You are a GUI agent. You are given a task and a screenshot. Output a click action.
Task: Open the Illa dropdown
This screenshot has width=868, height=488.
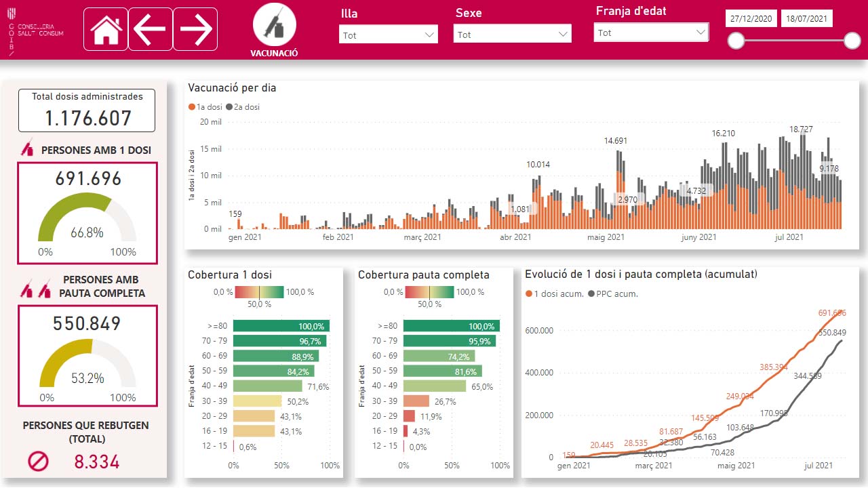[389, 35]
